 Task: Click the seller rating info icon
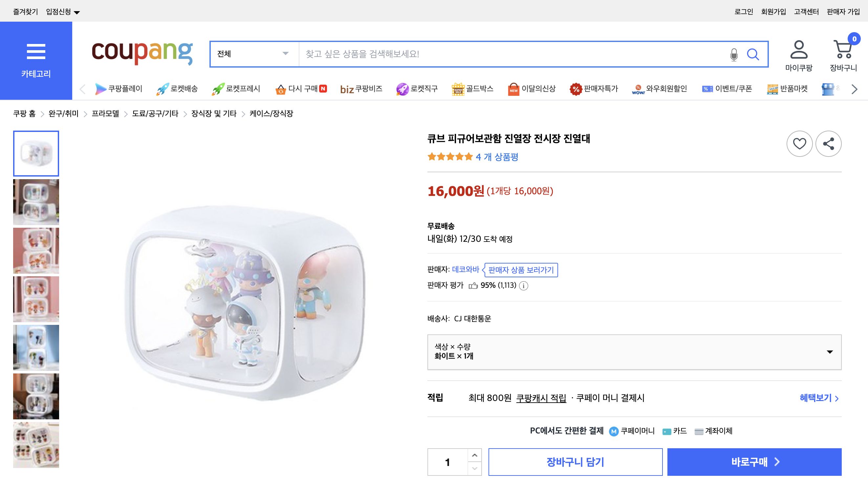(524, 286)
